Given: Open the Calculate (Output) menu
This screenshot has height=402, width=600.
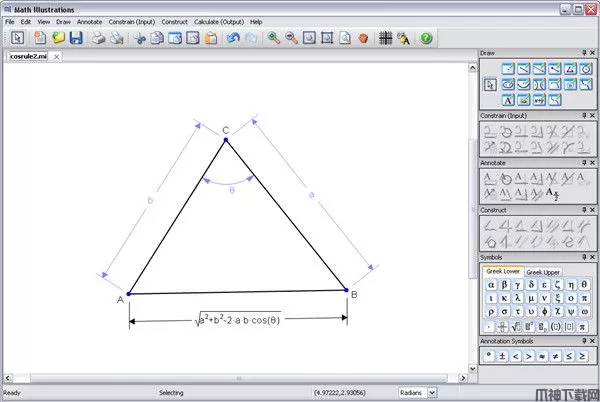Looking at the screenshot, I should [219, 21].
